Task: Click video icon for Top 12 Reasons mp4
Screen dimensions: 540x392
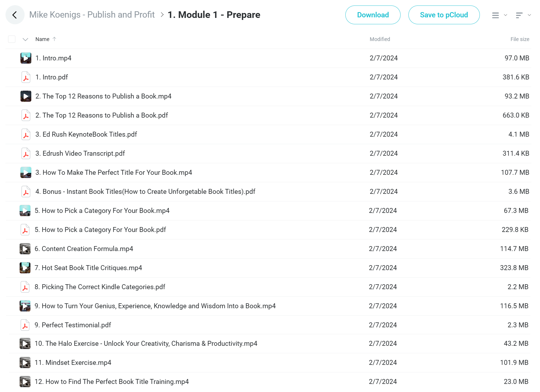Action: pyautogui.click(x=26, y=96)
